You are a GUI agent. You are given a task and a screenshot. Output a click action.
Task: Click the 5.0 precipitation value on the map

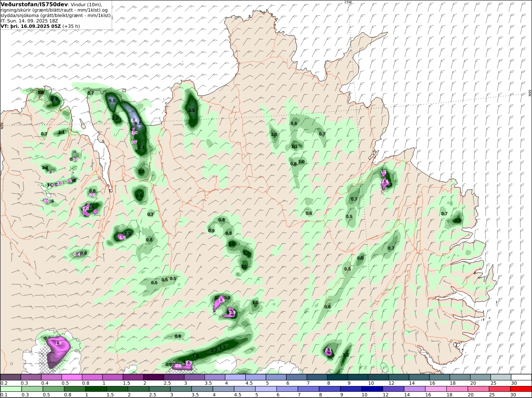[112, 101]
